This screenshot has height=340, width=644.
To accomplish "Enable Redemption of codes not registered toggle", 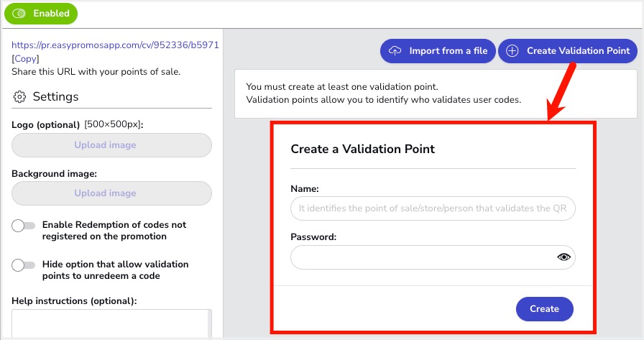I will (x=24, y=226).
